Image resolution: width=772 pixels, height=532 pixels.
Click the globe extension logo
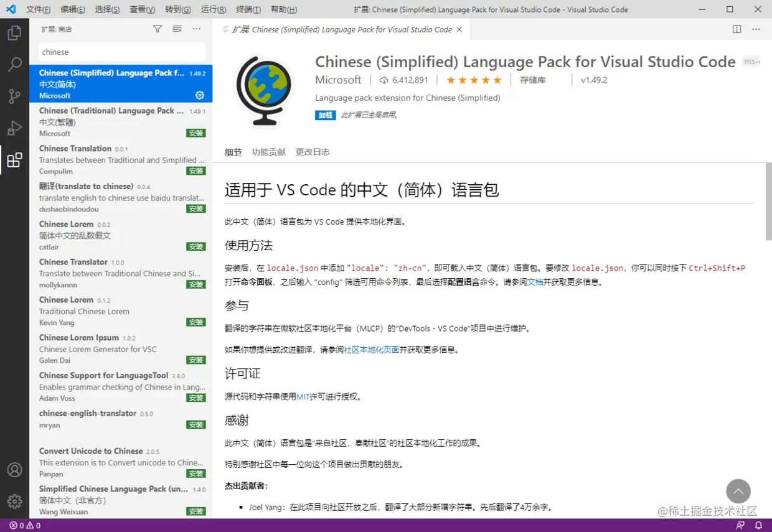[263, 90]
